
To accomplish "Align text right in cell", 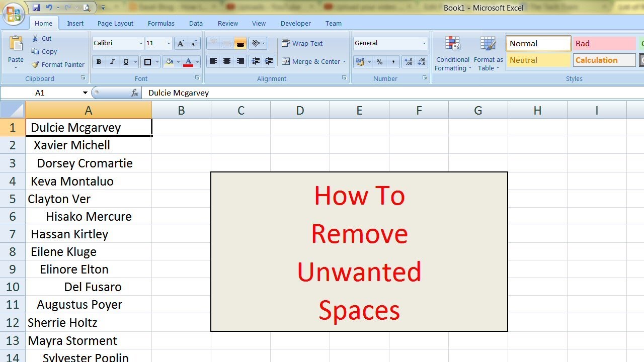I will pos(240,61).
